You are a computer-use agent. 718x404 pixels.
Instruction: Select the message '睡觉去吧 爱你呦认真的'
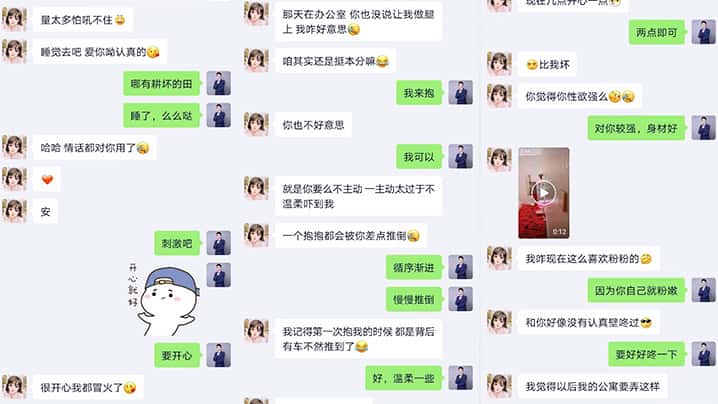100,52
